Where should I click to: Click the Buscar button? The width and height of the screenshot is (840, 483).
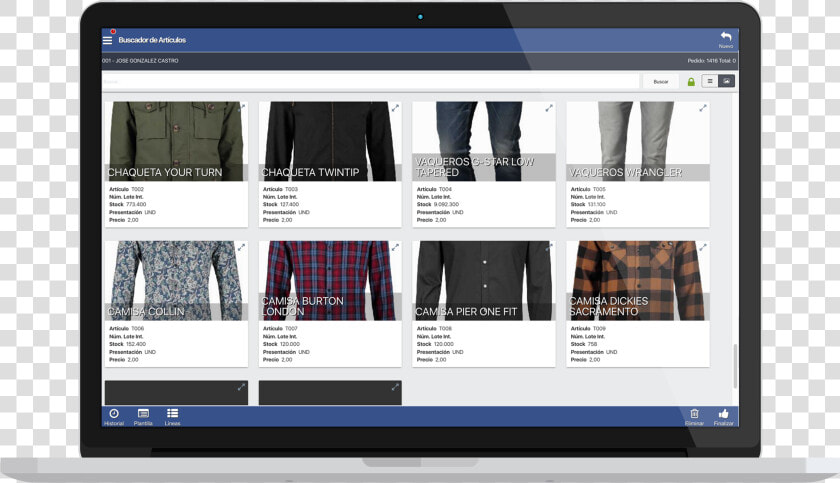point(661,81)
